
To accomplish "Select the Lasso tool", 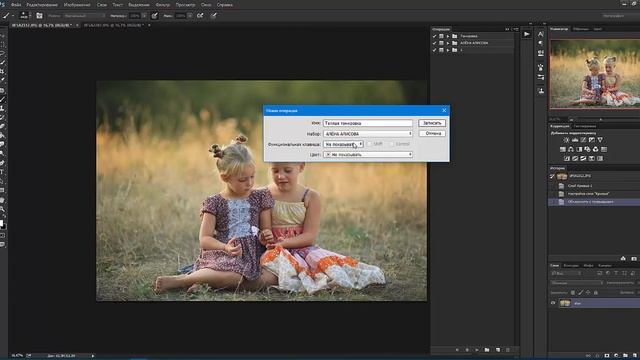I will (x=2, y=53).
